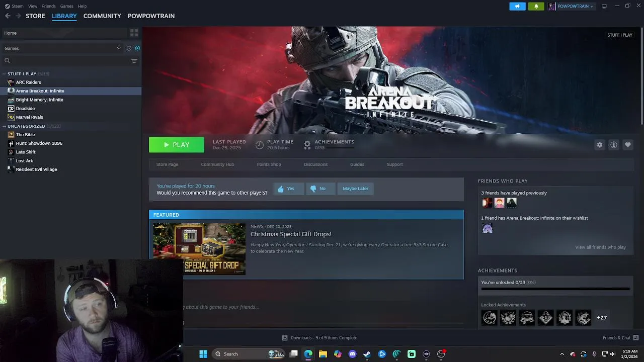
Task: Open the announcements megaphone button
Action: tap(517, 6)
